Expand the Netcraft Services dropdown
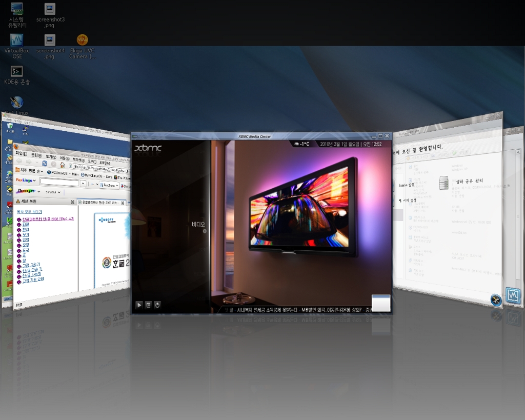Image resolution: width=525 pixels, height=420 pixels. click(x=53, y=192)
